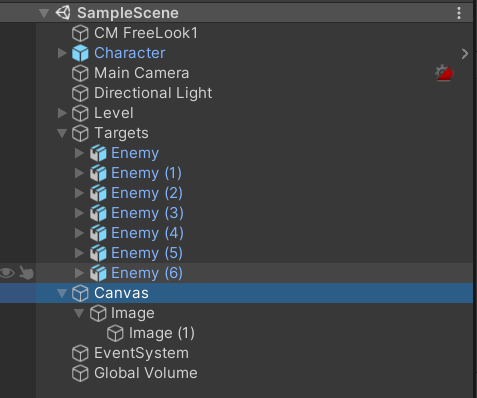The image size is (477, 398).
Task: Click the CM FreeLook1 cube icon
Action: click(80, 33)
